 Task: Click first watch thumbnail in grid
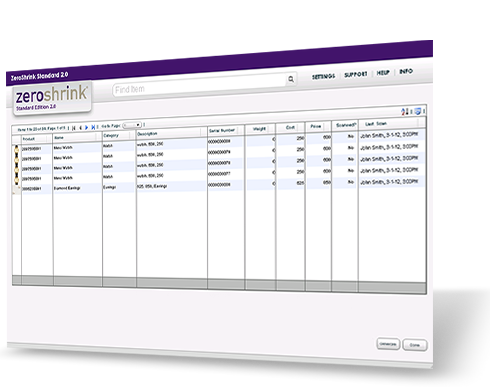click(x=16, y=149)
